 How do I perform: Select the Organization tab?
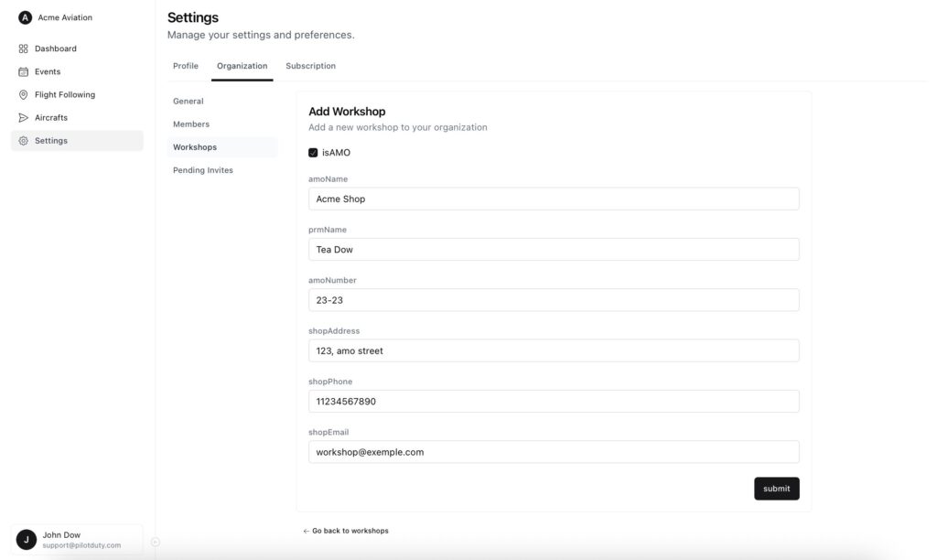click(x=242, y=66)
